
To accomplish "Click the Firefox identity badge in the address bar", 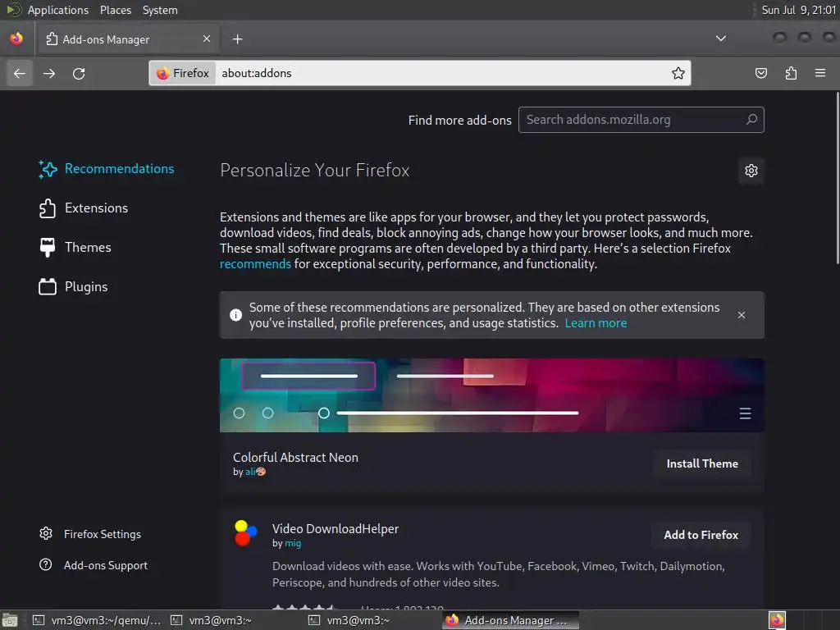I will pyautogui.click(x=183, y=73).
